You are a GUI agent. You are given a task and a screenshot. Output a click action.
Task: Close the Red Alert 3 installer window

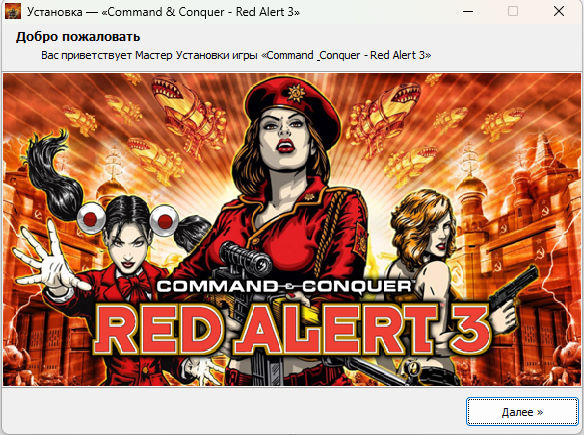click(x=559, y=12)
